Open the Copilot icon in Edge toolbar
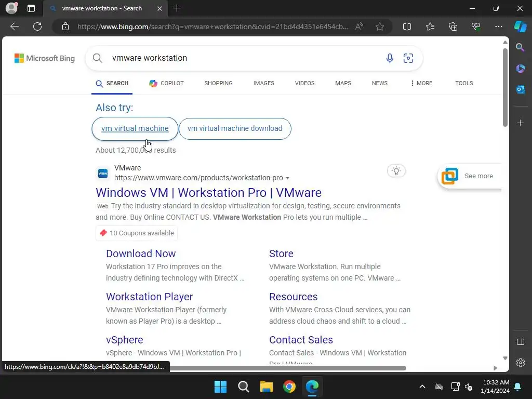 click(x=520, y=26)
